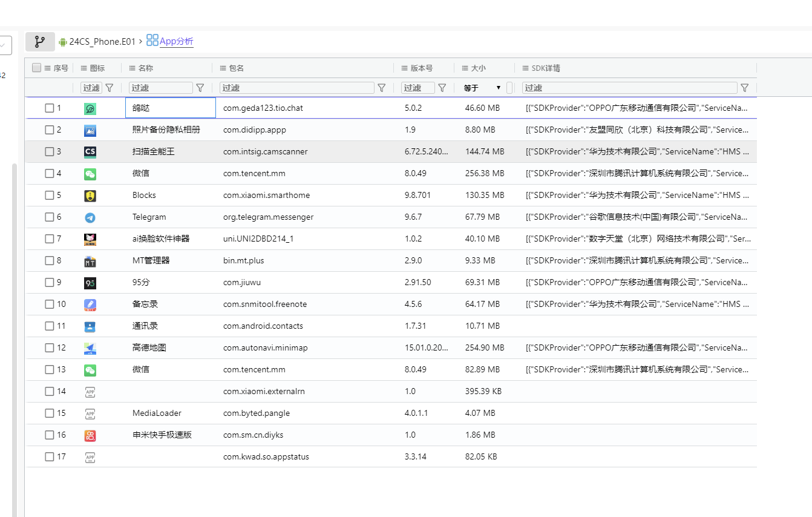
Task: Check the checkbox for row 3 扫描全能王
Action: pos(50,151)
